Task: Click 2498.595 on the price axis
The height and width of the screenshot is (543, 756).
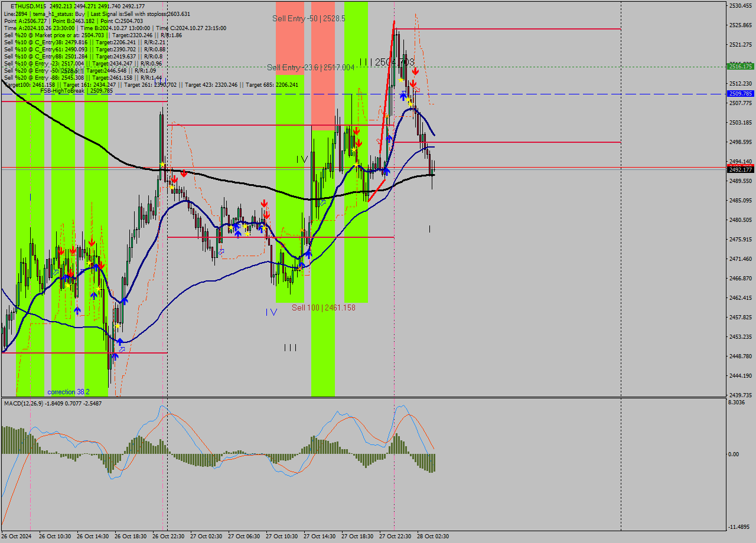Action: coord(741,142)
